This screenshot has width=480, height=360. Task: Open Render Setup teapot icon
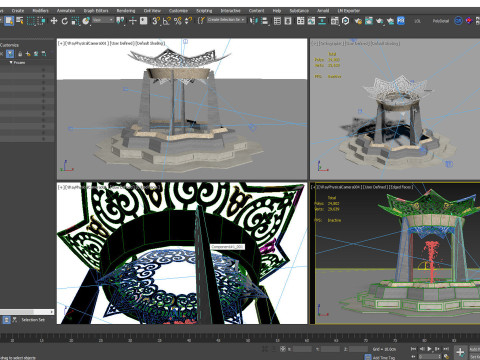pos(358,21)
